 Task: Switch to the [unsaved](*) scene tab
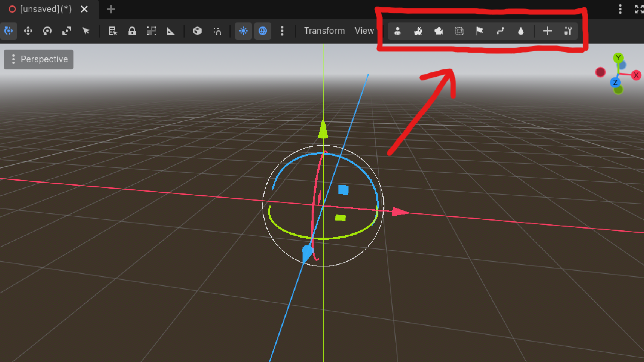click(x=46, y=9)
